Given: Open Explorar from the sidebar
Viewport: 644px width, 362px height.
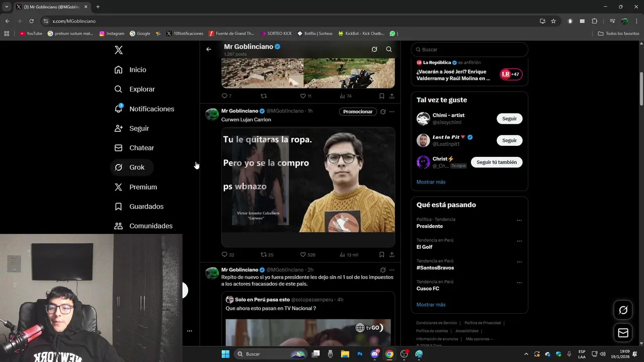Looking at the screenshot, I should [135, 89].
